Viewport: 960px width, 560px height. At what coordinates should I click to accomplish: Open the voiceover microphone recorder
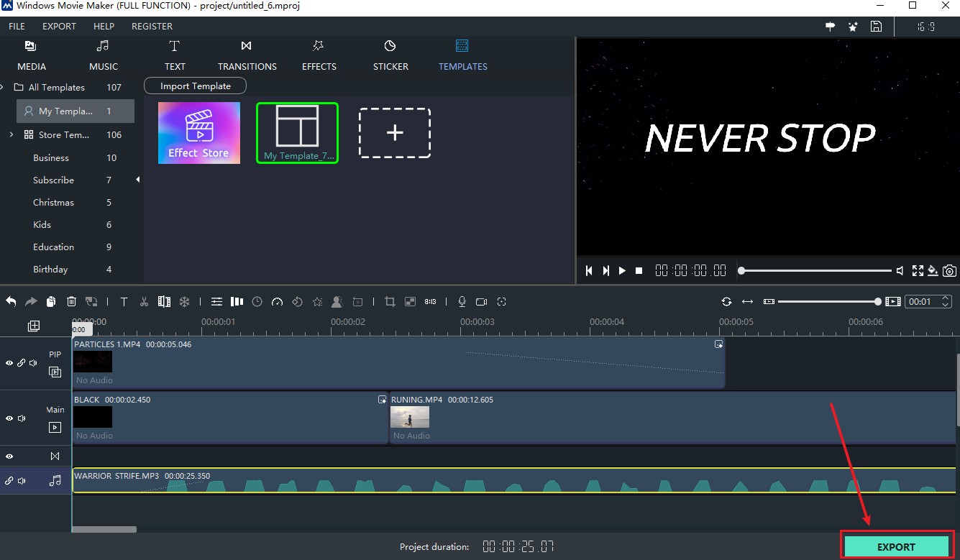click(x=462, y=302)
